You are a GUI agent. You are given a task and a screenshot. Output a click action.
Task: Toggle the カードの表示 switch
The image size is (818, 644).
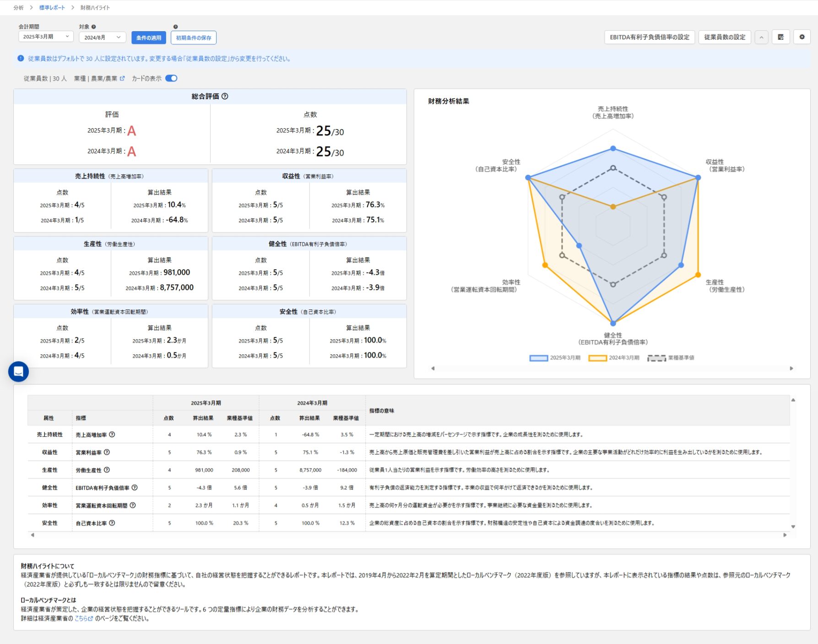tap(171, 78)
